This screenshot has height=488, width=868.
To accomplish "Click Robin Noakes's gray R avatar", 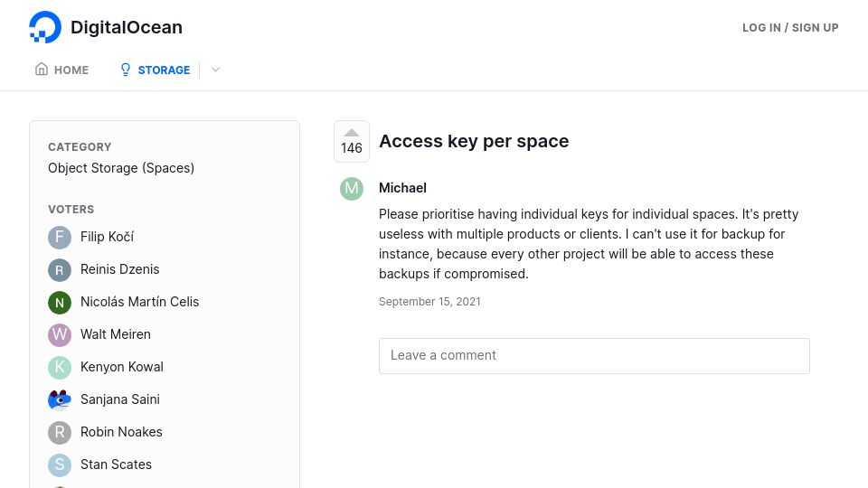I will click(x=60, y=433).
